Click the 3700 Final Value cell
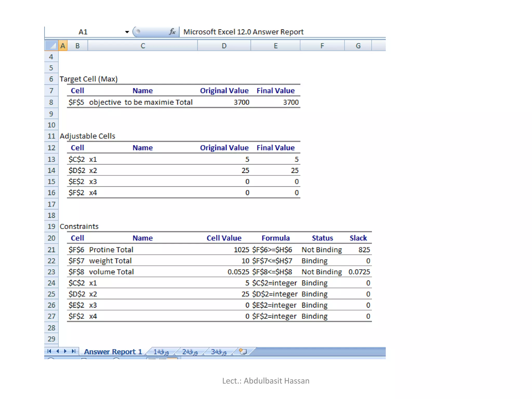This screenshot has height=399, width=532. coord(290,102)
